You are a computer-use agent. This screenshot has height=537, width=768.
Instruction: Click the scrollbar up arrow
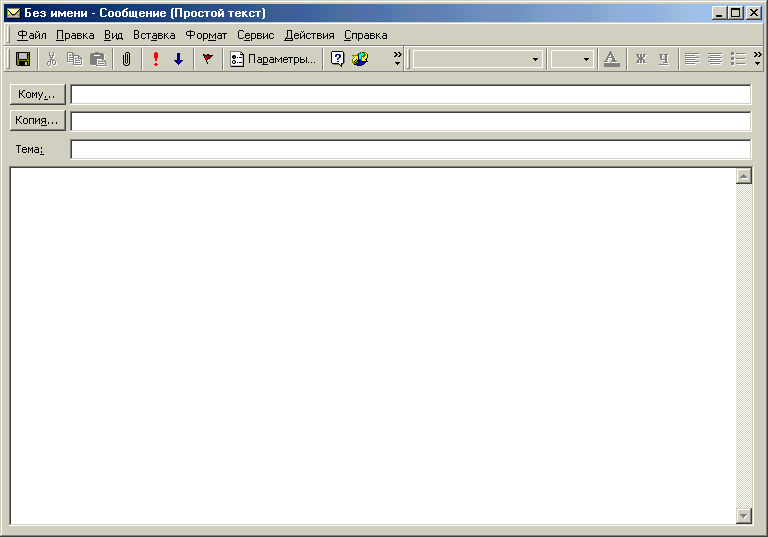click(744, 176)
